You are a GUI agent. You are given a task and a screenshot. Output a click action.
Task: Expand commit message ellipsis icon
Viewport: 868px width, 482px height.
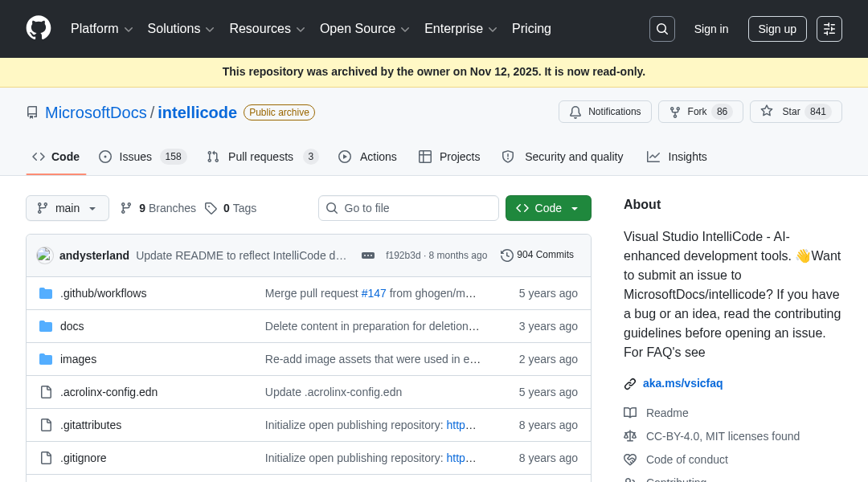(368, 255)
